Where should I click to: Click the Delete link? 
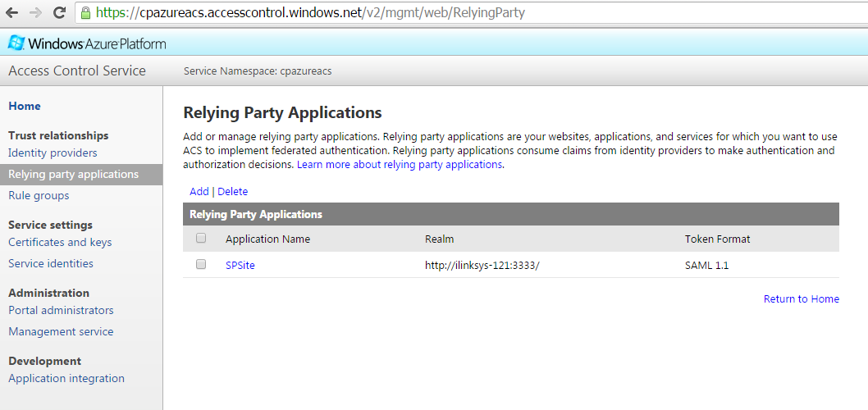click(232, 191)
